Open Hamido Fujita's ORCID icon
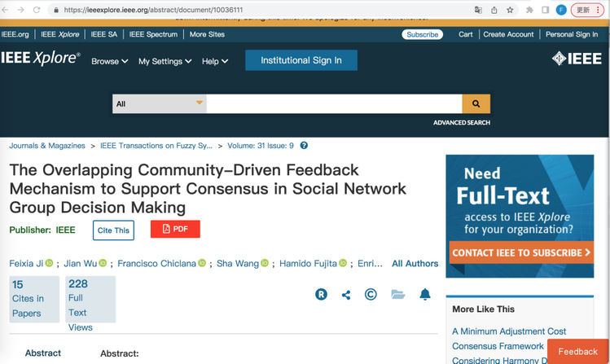The height and width of the screenshot is (364, 610). pos(343,263)
